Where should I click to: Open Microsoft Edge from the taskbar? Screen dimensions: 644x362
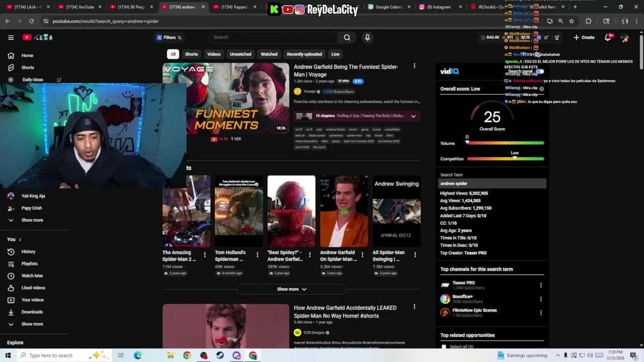(137, 355)
